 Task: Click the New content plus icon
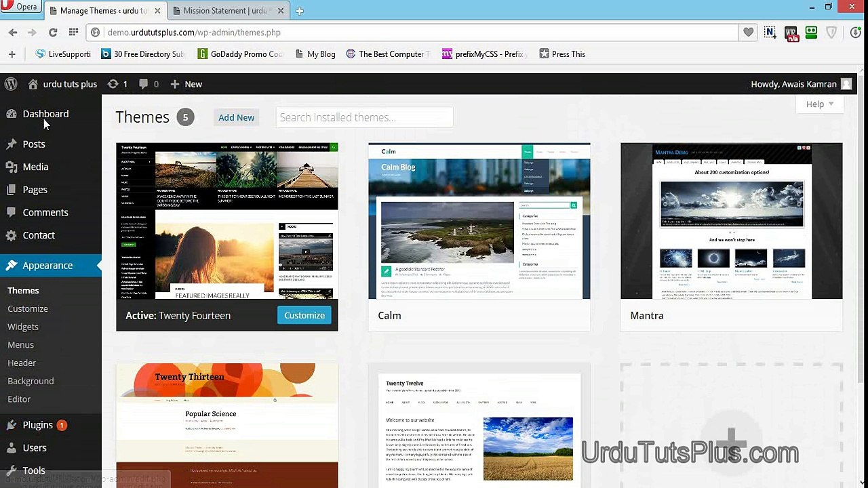175,84
